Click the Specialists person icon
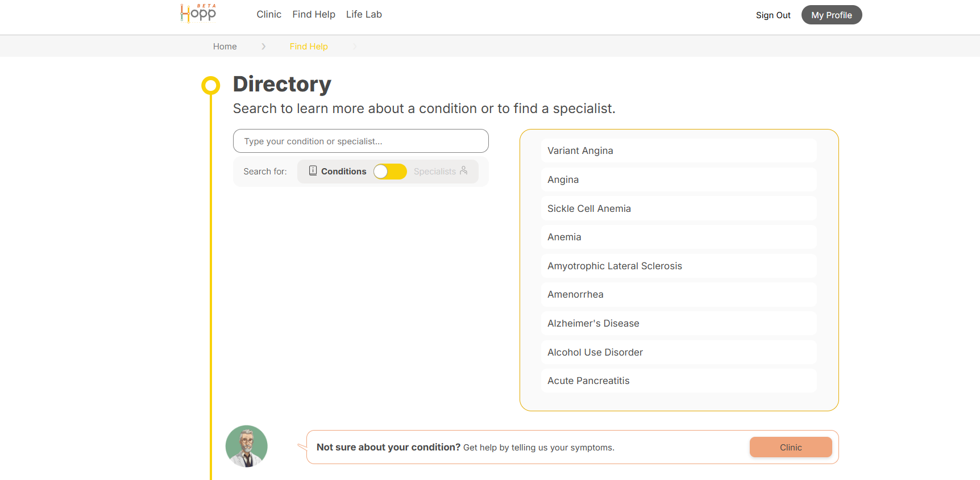This screenshot has height=480, width=980. 464,170
